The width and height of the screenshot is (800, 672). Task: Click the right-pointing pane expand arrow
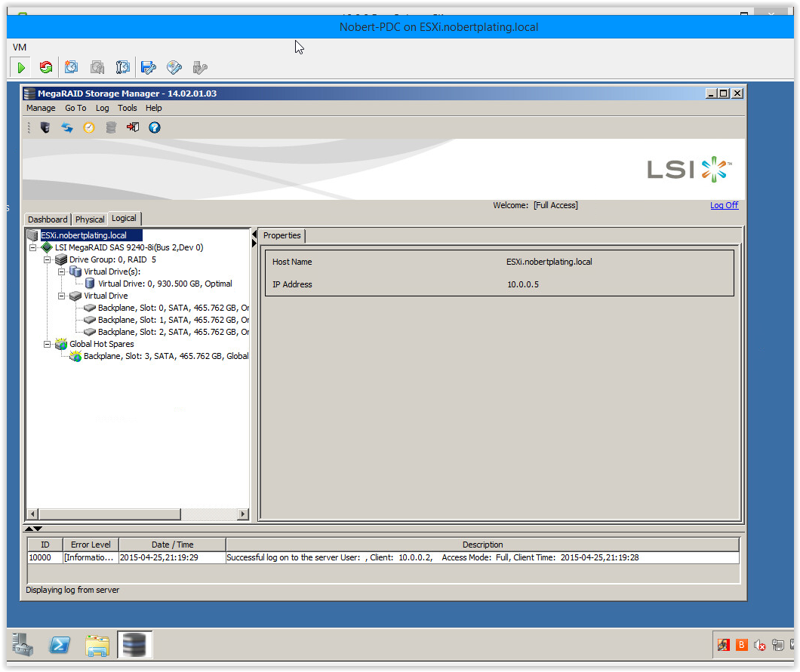tap(254, 243)
